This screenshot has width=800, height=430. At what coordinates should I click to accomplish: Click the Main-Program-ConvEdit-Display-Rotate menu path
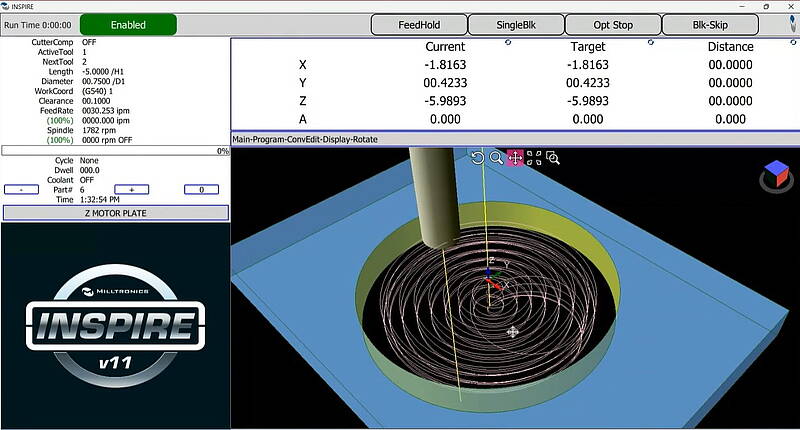305,139
